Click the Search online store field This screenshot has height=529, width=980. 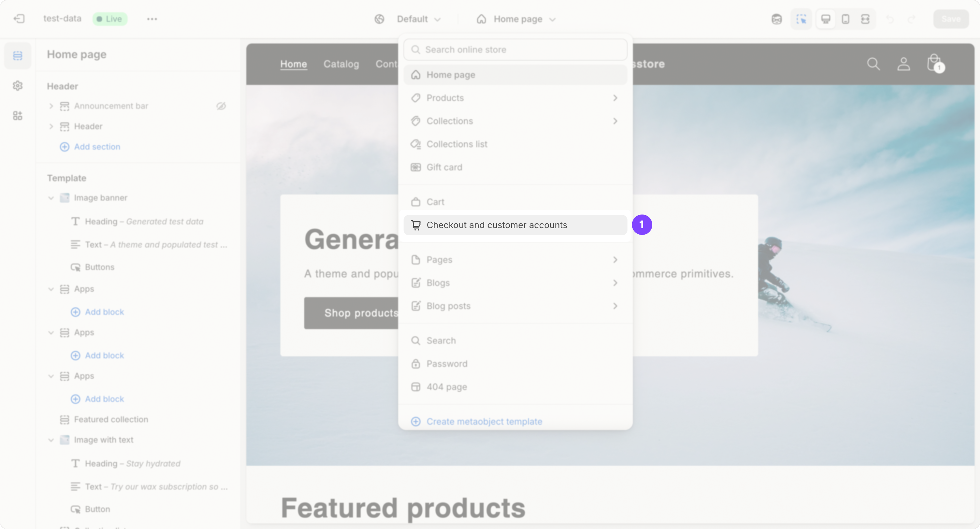(515, 49)
